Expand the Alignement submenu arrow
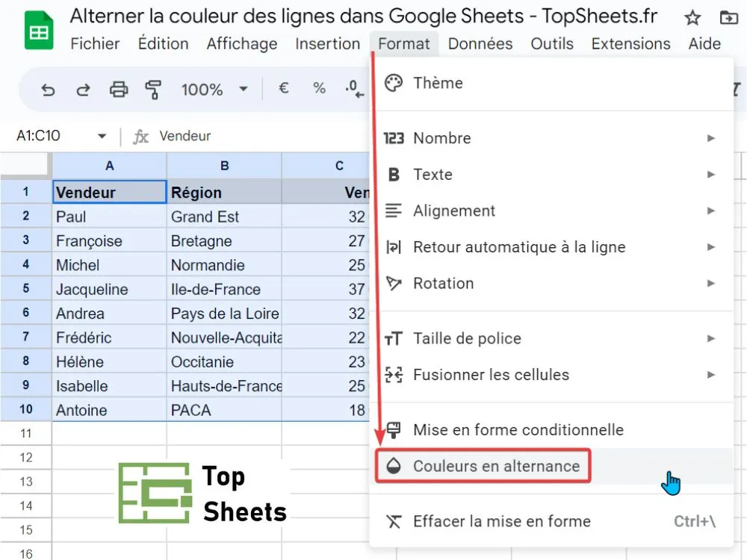Screen dimensions: 747x560 [711, 211]
